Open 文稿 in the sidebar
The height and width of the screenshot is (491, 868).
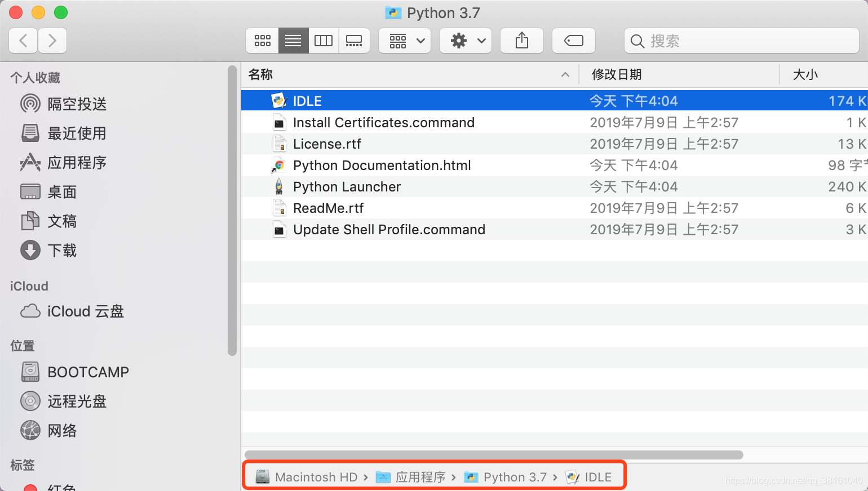click(x=62, y=221)
